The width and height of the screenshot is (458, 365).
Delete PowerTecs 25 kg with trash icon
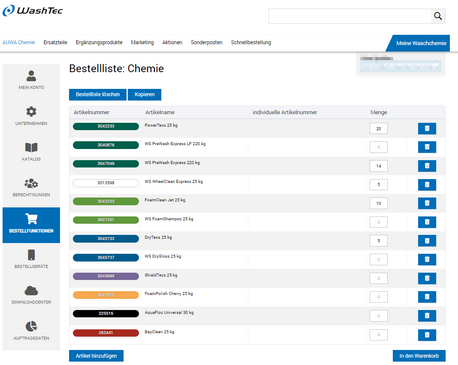click(427, 128)
